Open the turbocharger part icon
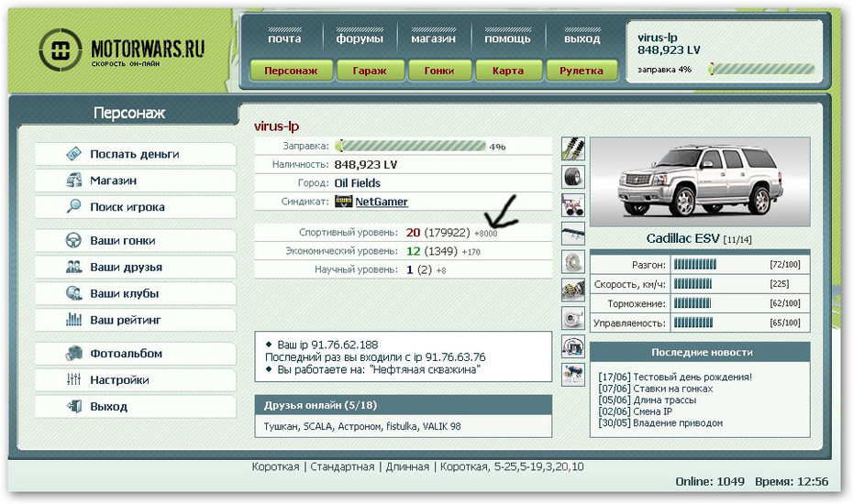 (x=573, y=318)
